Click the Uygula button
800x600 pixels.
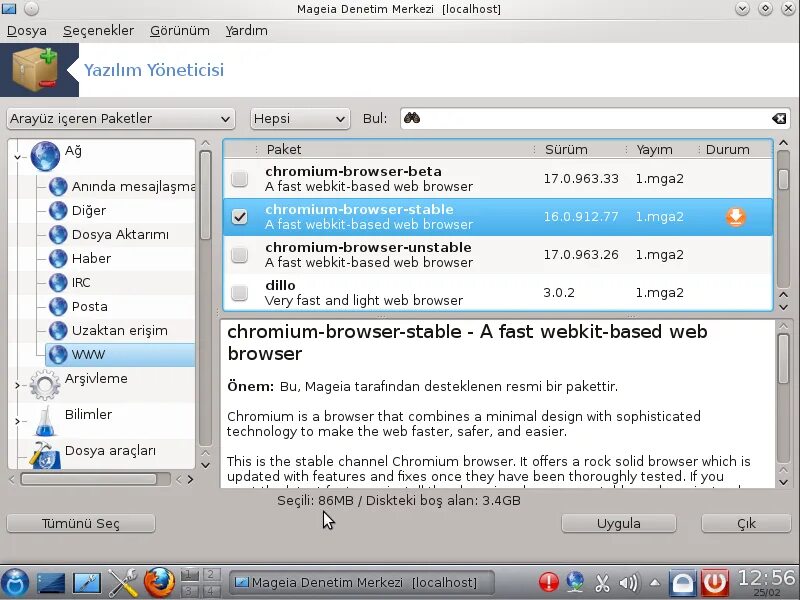click(x=618, y=523)
